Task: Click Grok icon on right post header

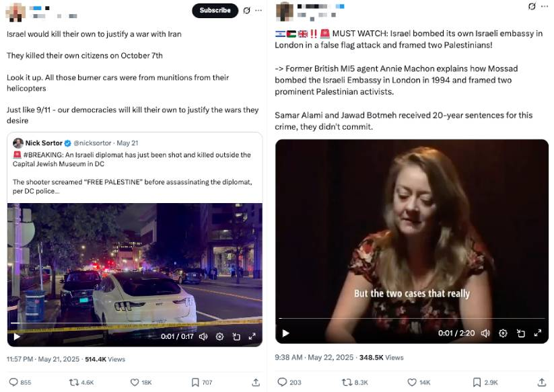Action: [x=532, y=6]
